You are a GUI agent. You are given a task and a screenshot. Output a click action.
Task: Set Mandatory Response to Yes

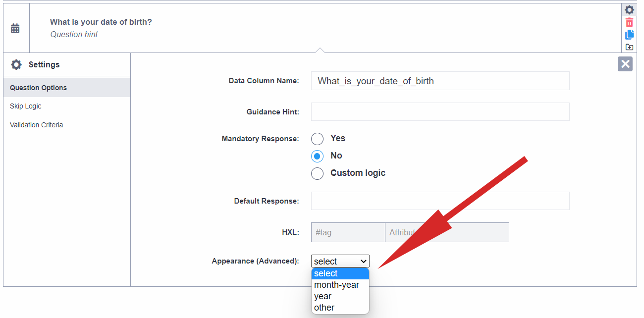[x=317, y=139]
